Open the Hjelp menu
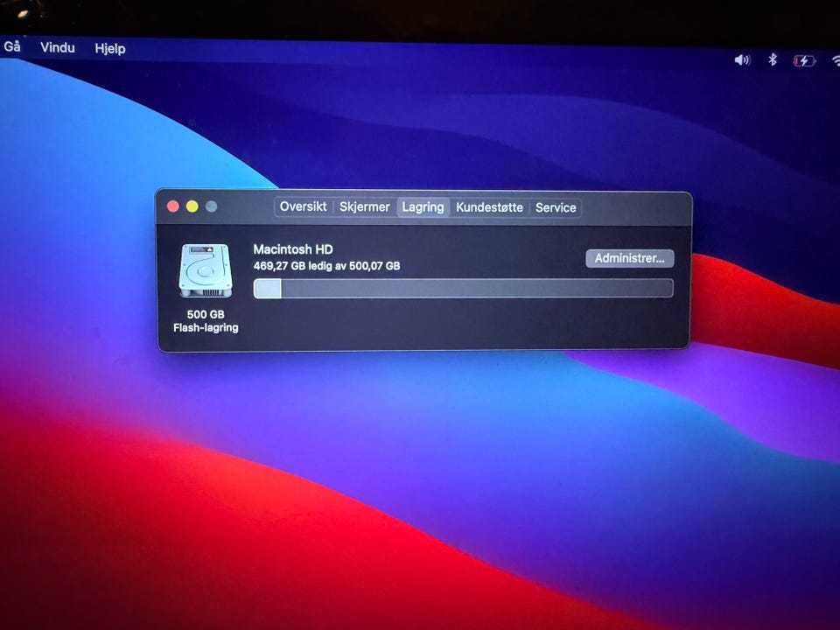840x630 pixels. pos(110,49)
